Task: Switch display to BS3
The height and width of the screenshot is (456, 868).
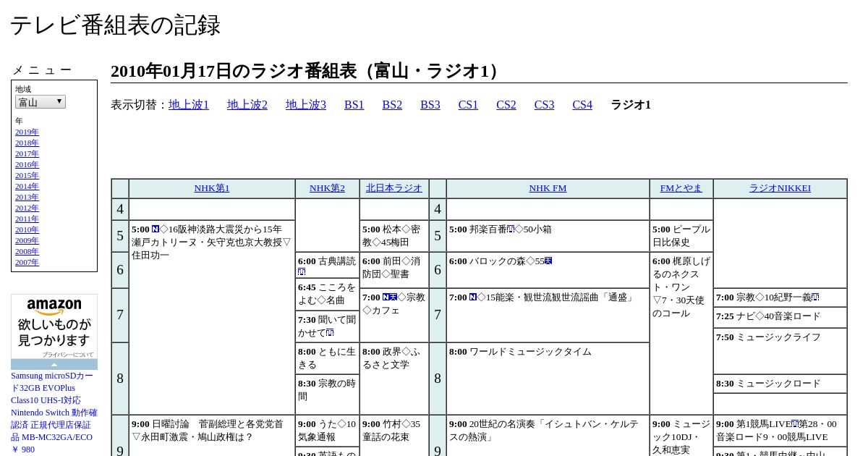Action: 430,105
